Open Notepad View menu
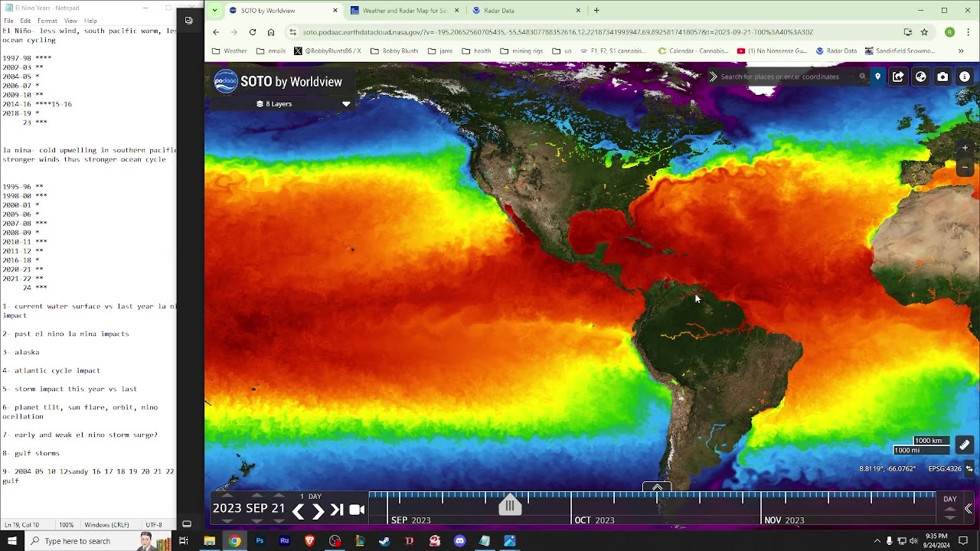This screenshot has width=980, height=551. (x=70, y=21)
